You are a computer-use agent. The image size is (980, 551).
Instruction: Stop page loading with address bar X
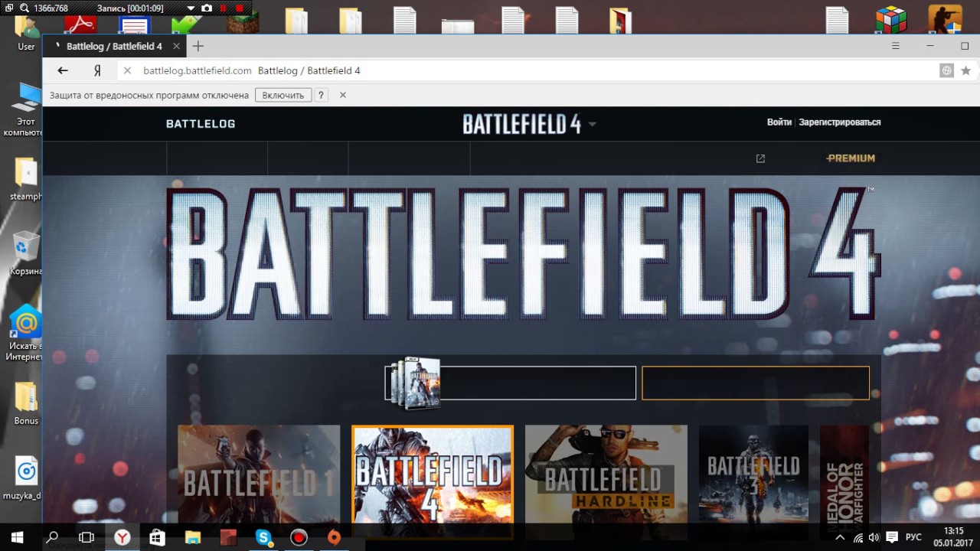127,70
